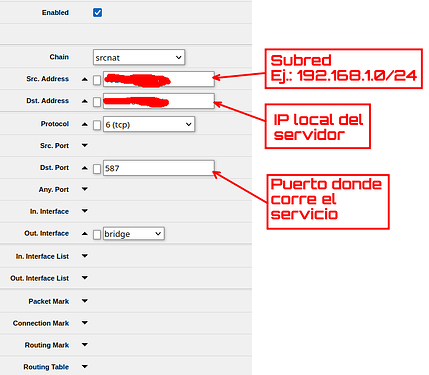
Task: Open the Out. Interface dropdown showing bridge
Action: 134,234
